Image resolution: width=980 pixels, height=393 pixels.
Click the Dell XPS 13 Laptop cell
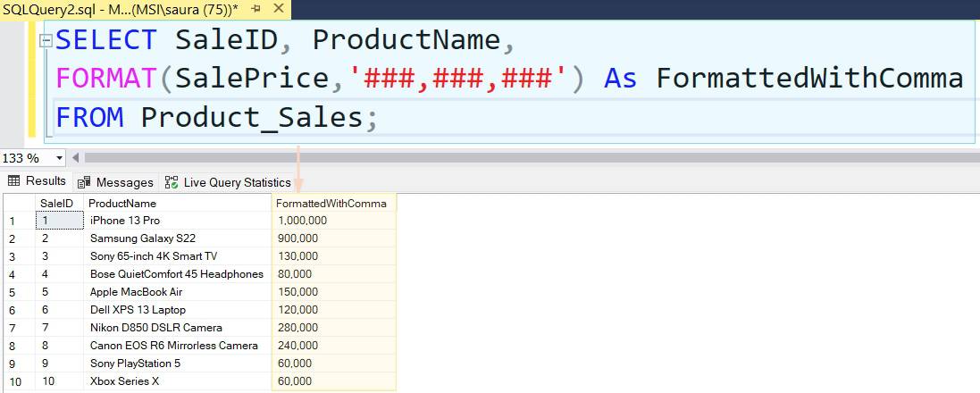click(x=178, y=309)
